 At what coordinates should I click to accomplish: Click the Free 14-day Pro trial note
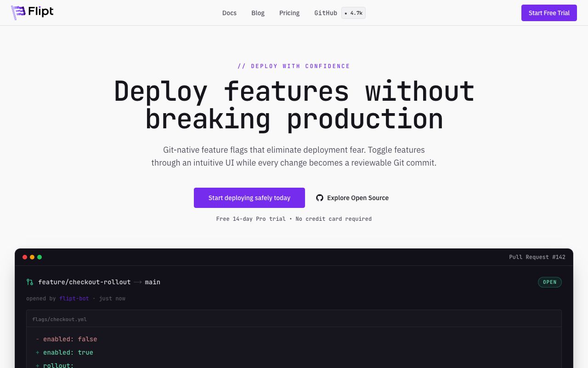coord(294,219)
